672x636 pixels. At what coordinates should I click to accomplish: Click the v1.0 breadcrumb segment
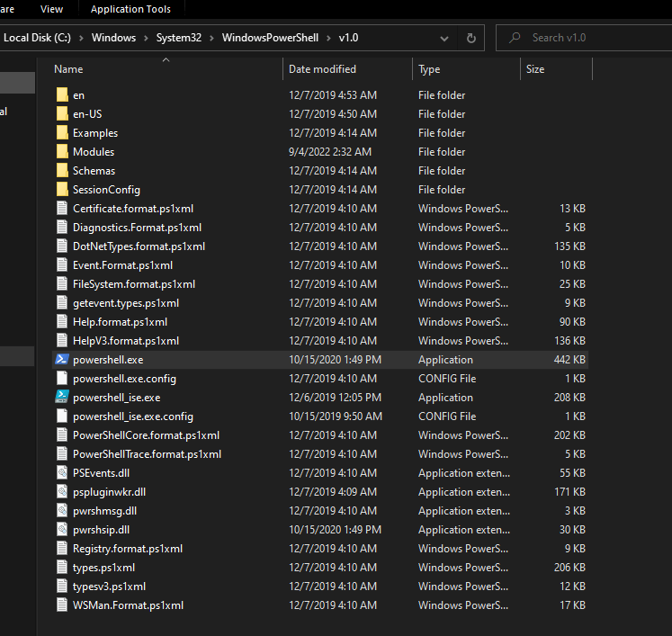[x=348, y=38]
